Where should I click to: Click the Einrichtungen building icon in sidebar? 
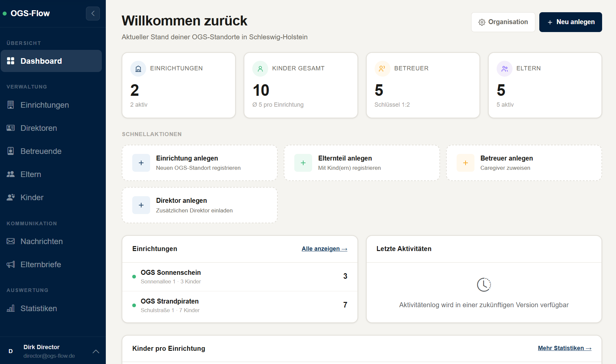[11, 105]
